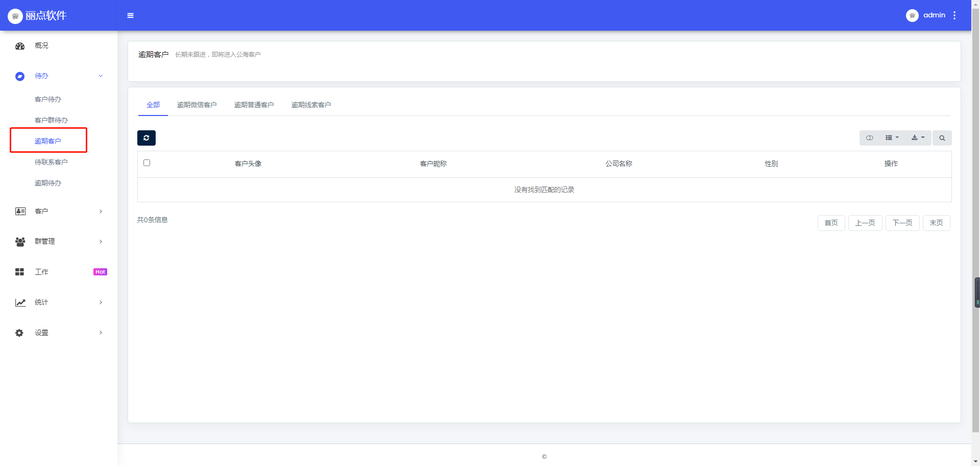
Task: Click the scrollbar down arrow
Action: [976, 462]
